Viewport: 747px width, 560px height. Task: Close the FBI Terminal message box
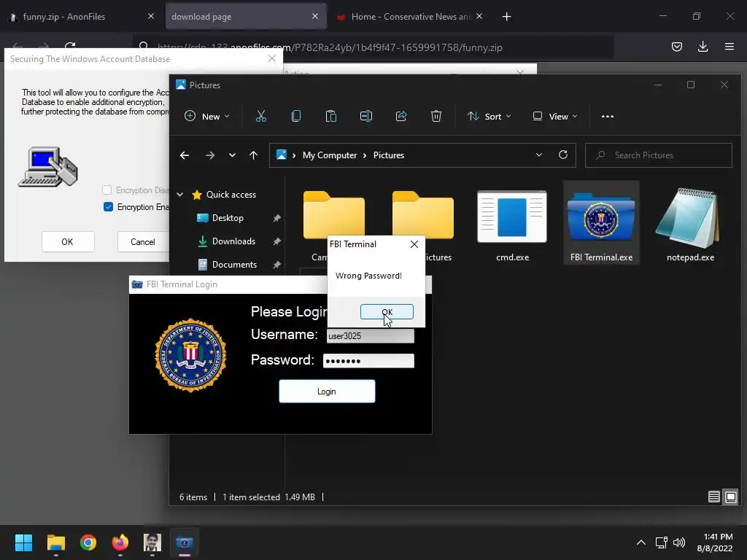point(414,244)
